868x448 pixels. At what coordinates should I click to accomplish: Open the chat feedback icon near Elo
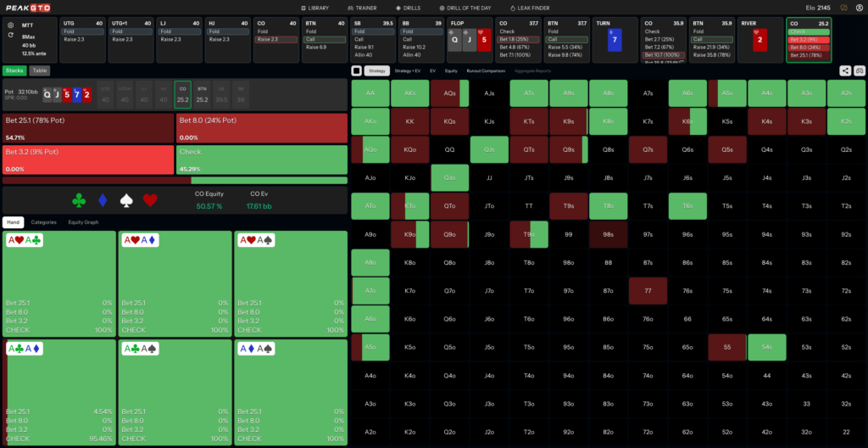point(843,8)
